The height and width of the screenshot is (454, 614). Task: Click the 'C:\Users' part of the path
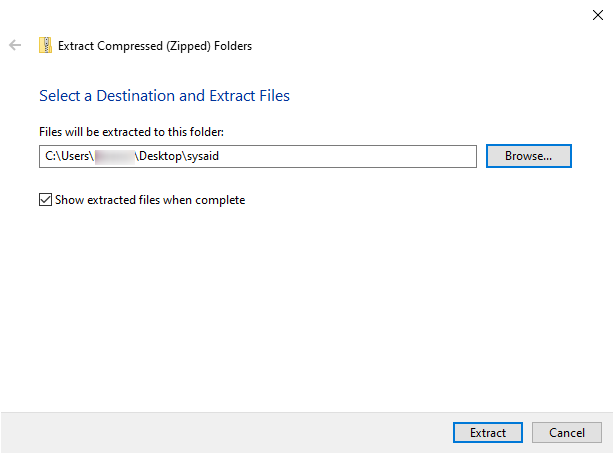point(67,156)
